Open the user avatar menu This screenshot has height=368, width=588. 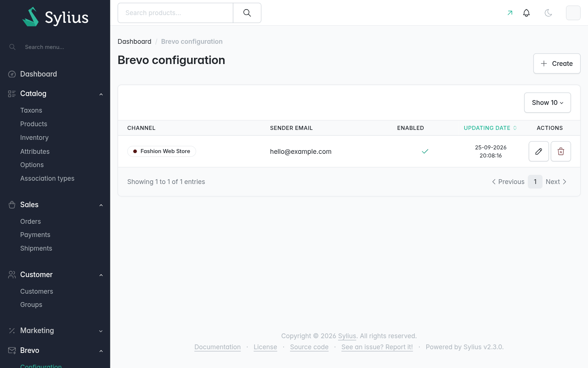tap(573, 13)
